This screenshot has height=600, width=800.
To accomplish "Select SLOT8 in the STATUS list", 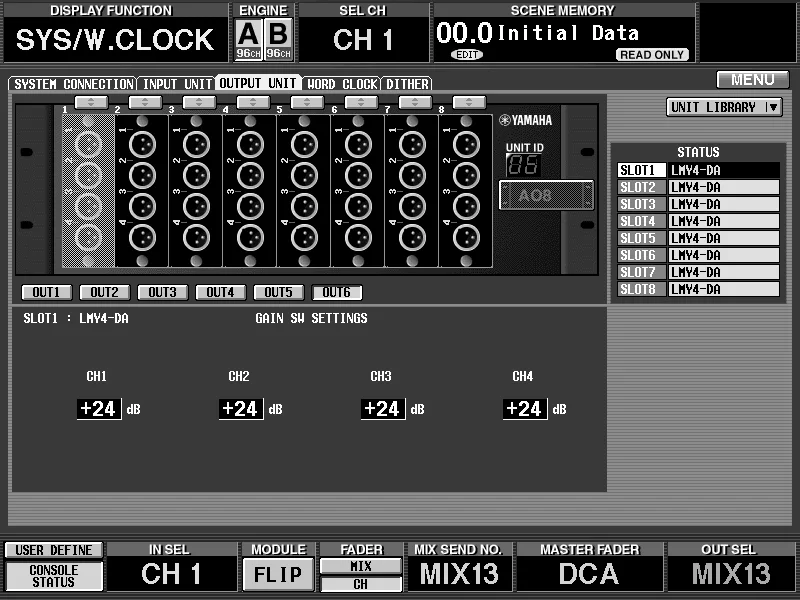I will coord(698,289).
